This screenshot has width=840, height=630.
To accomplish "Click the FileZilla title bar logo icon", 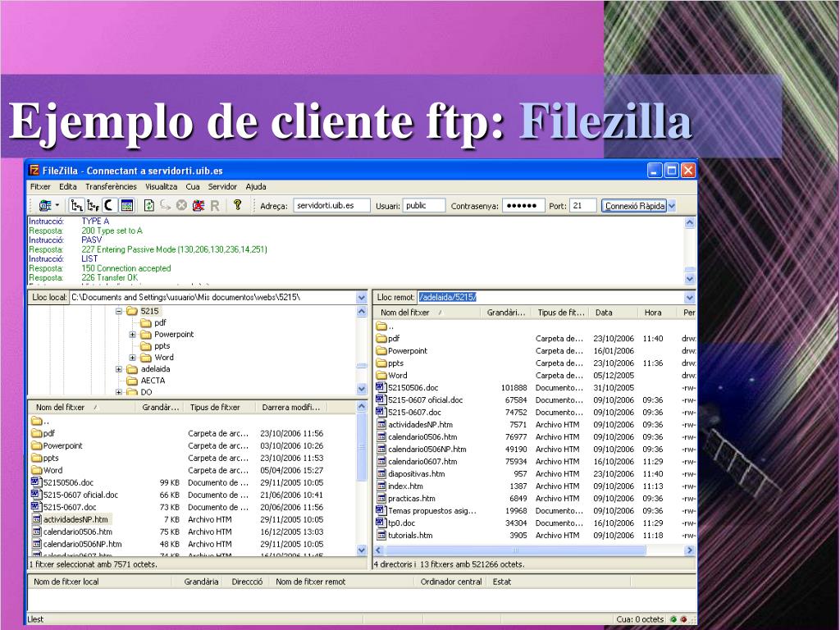I will coord(34,171).
